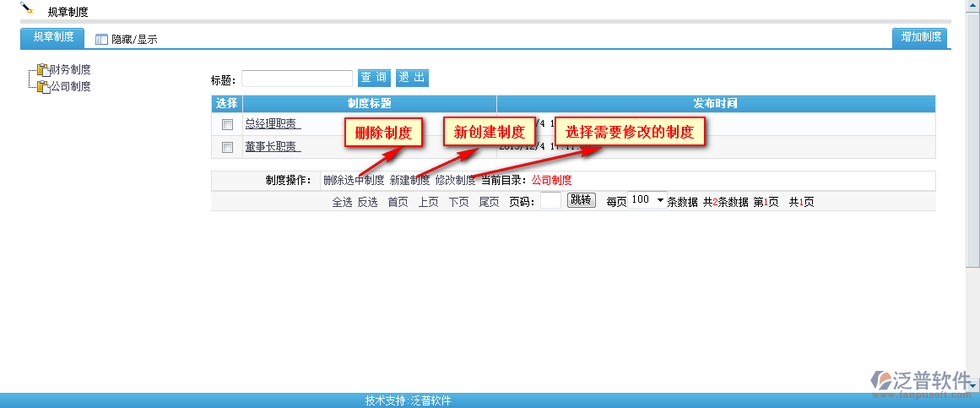Switch to the 规章制度 tab
Screen dimensions: 980x408
click(53, 37)
